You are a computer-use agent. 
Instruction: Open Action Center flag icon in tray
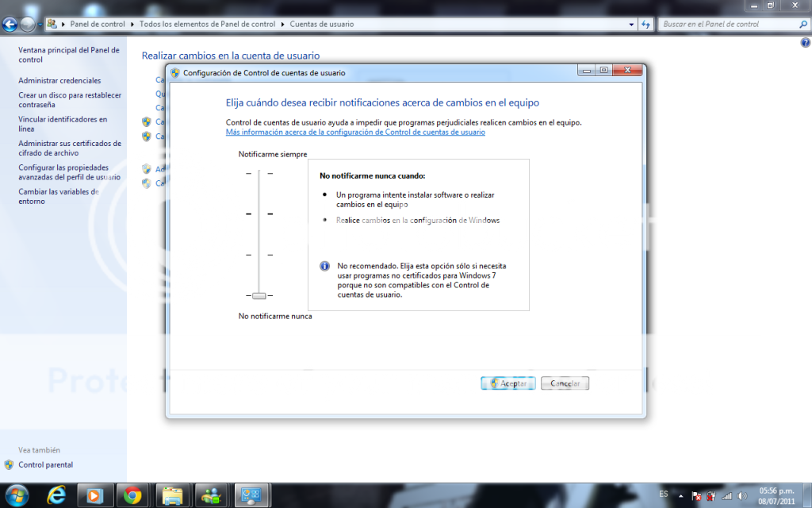point(696,496)
